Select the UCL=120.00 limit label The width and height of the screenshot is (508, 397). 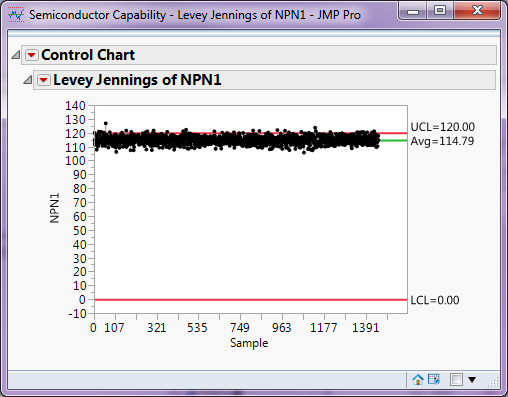coord(443,127)
